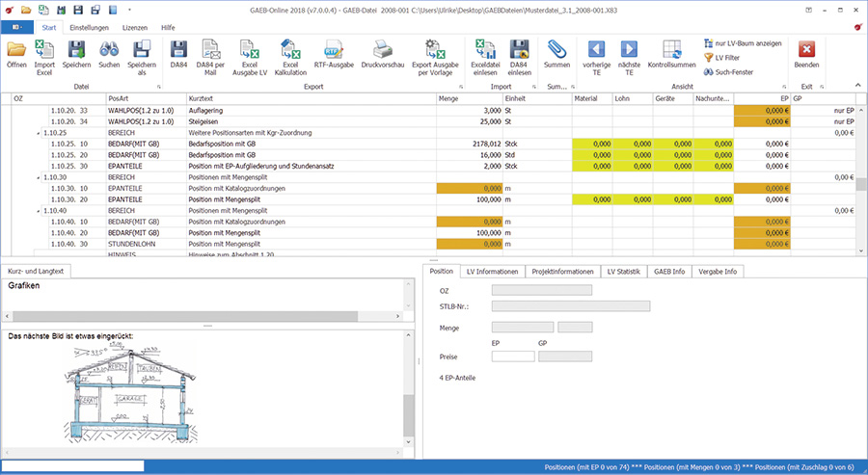
Task: Click the folder icon in title bar quick access
Action: pos(26,10)
